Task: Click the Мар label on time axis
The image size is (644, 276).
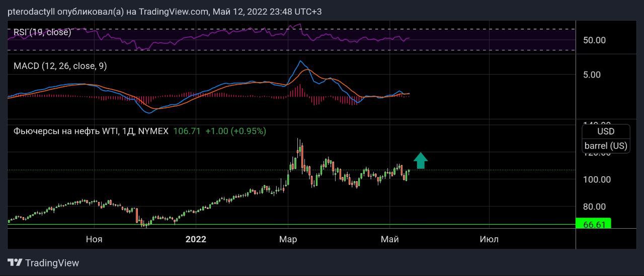Action: (288, 239)
